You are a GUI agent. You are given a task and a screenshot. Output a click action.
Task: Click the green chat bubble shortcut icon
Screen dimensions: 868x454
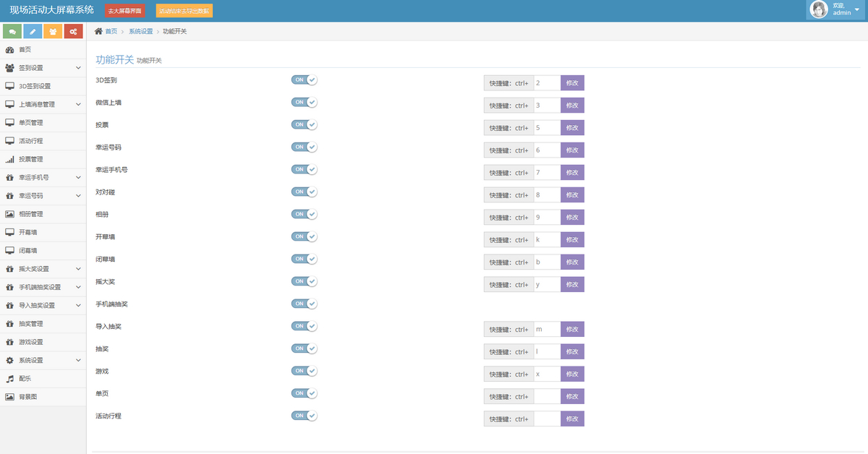[12, 32]
